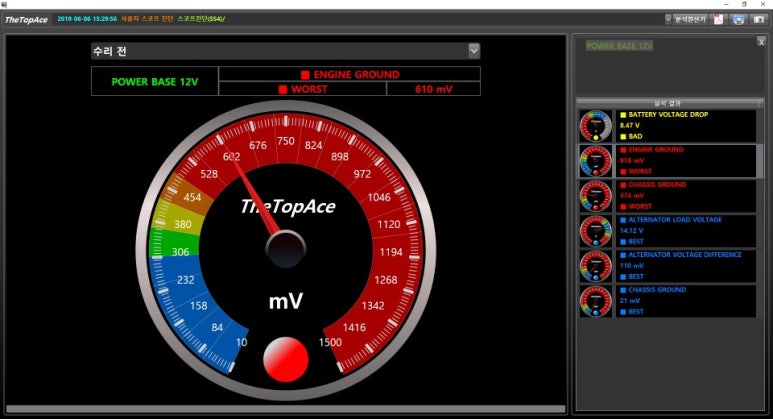Click the 610 mV reading cell
The width and height of the screenshot is (773, 419).
pos(433,89)
